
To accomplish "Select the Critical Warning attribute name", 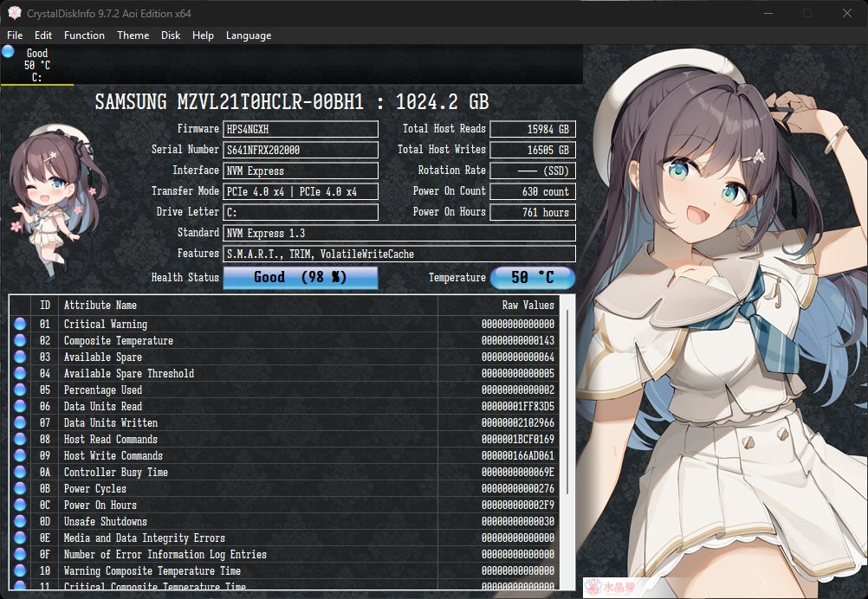I will click(x=105, y=324).
